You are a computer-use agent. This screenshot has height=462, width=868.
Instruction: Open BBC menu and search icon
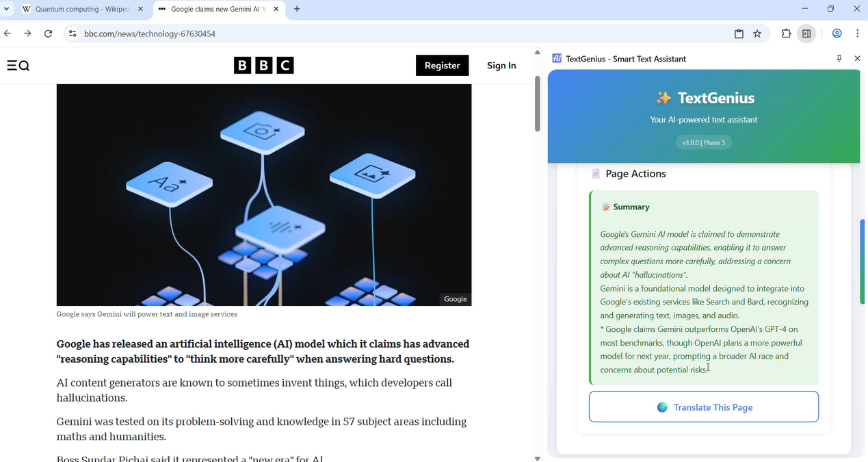(x=18, y=66)
